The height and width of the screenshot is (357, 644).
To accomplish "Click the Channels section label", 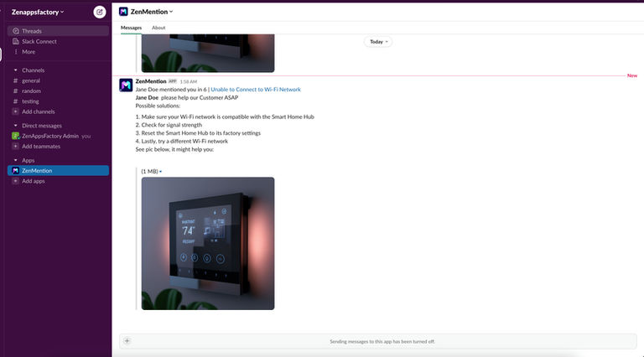I will [34, 70].
